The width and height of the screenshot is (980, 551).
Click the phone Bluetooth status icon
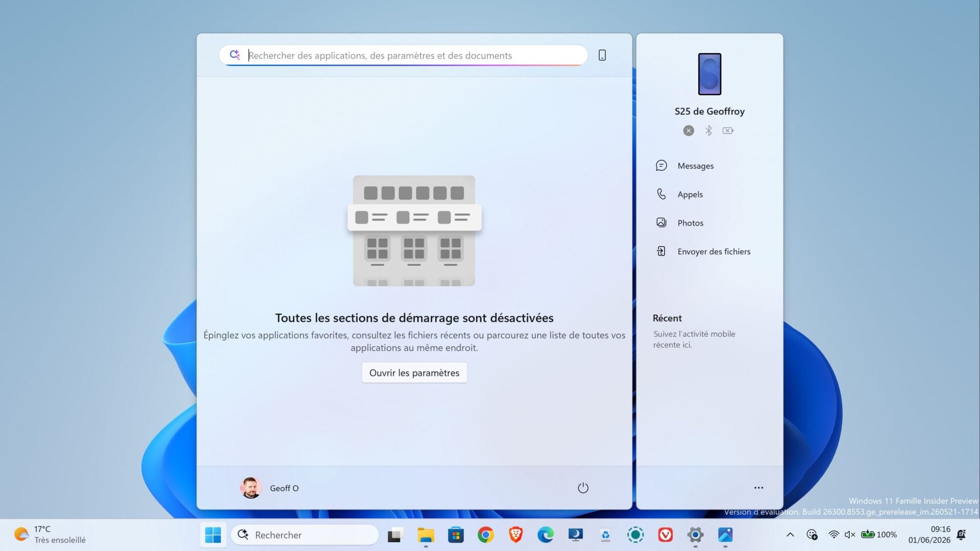708,131
